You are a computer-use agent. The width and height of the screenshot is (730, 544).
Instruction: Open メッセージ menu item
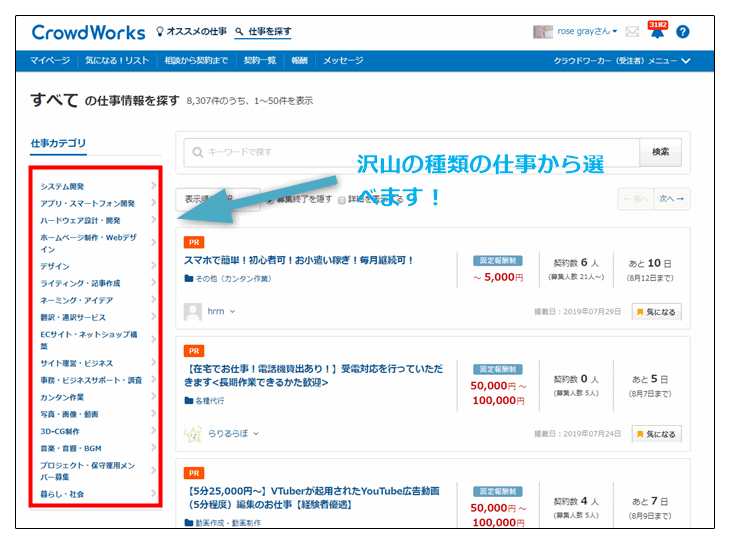(343, 61)
